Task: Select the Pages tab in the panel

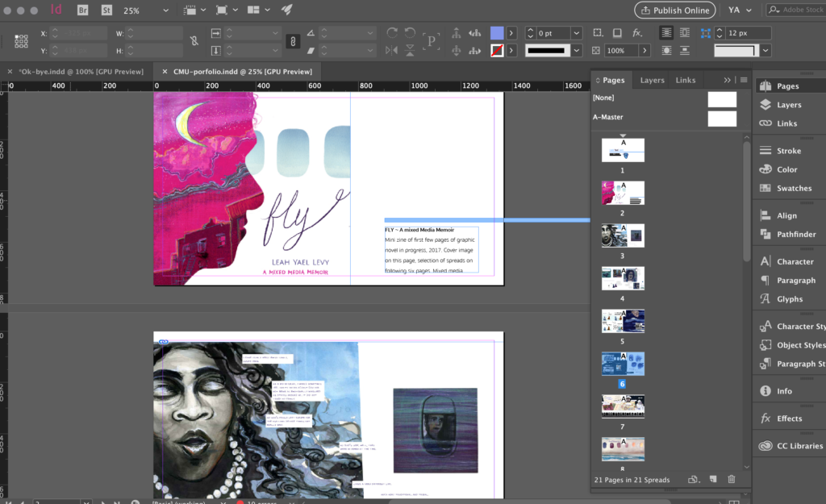Action: click(x=613, y=80)
